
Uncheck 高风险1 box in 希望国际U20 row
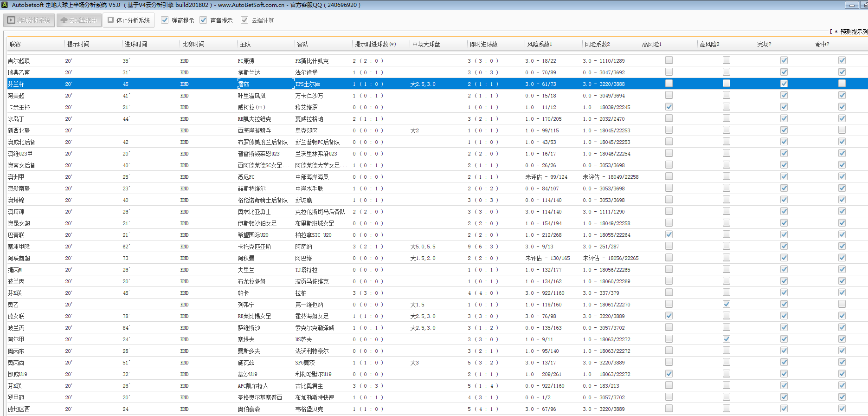tap(669, 234)
